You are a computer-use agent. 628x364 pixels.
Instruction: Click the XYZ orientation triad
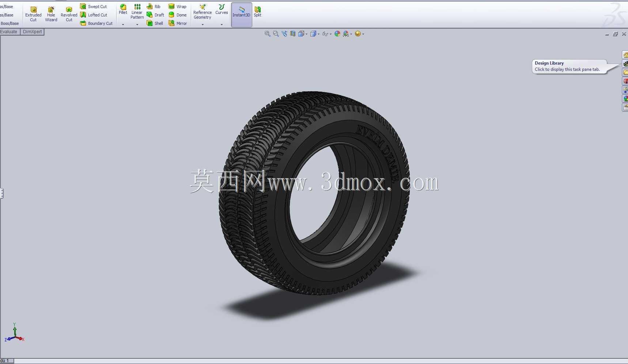point(15,333)
